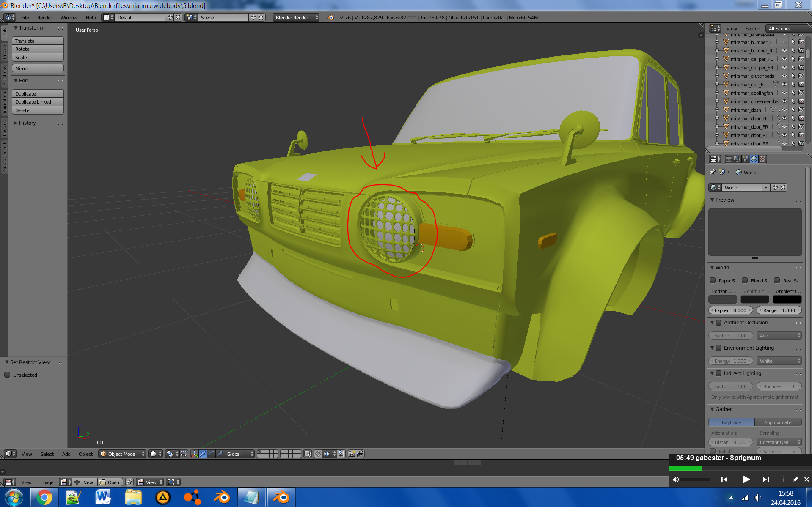Toggle lock camera and layers to scene icon
Screen dimensions: 812x507
coord(308,454)
